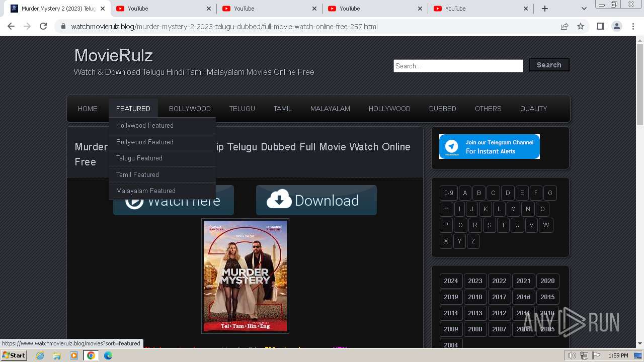Click the browser forward arrow
This screenshot has width=644, height=362.
click(x=27, y=26)
